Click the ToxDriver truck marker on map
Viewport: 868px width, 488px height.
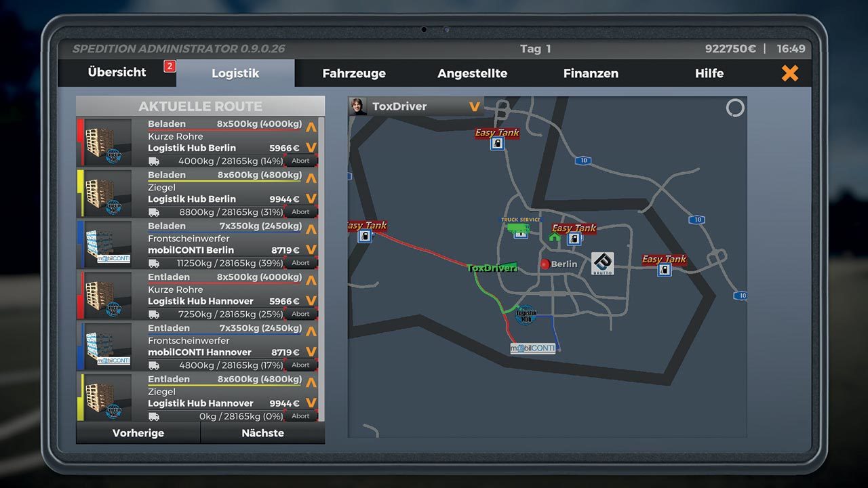click(492, 268)
